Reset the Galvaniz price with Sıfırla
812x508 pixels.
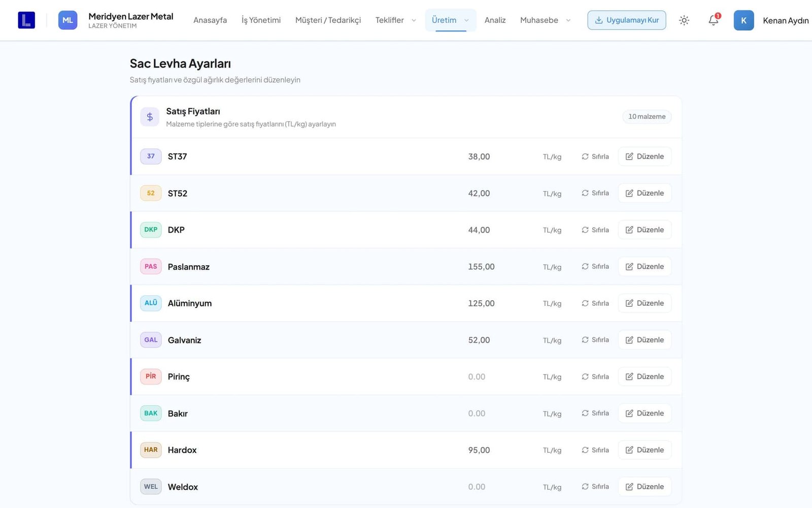(595, 340)
